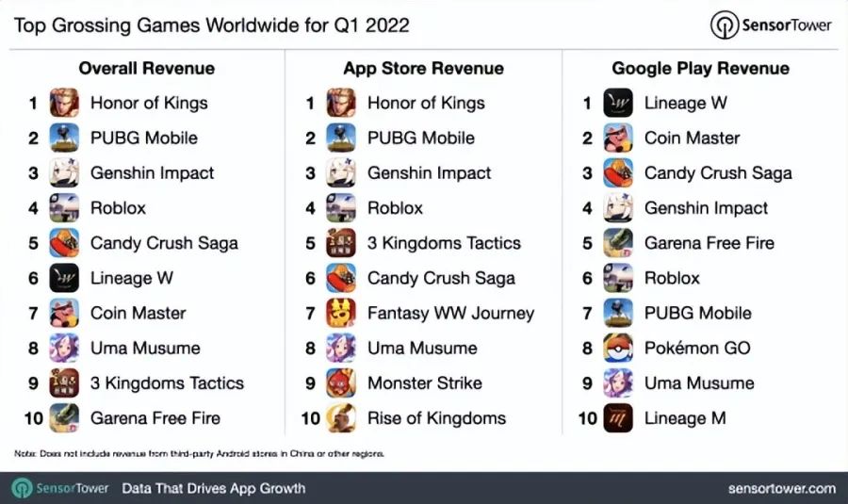848x504 pixels.
Task: Click the Data That Drives App Growth tagline
Action: pos(213,488)
